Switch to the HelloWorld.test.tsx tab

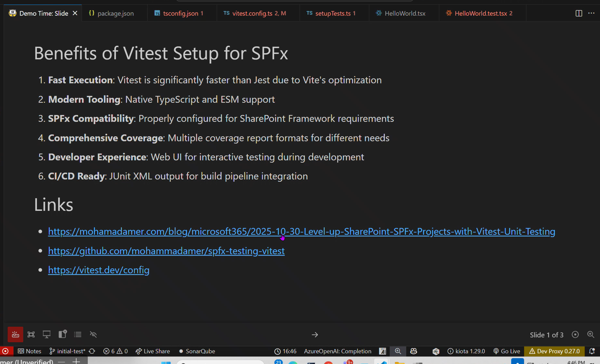(x=480, y=13)
